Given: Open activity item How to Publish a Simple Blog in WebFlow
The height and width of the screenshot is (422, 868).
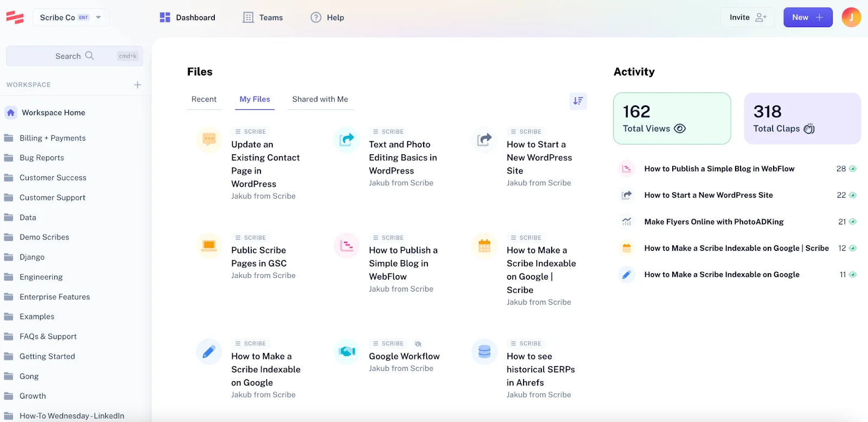Looking at the screenshot, I should pos(719,169).
